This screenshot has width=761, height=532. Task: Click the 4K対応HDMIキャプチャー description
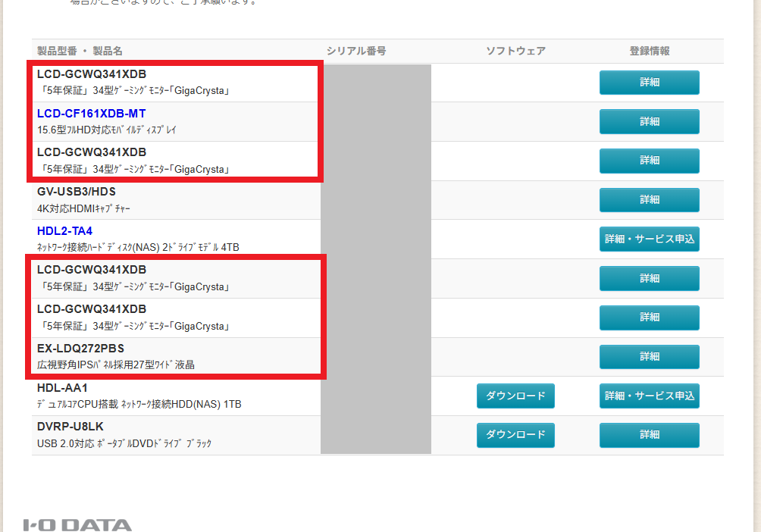click(83, 208)
